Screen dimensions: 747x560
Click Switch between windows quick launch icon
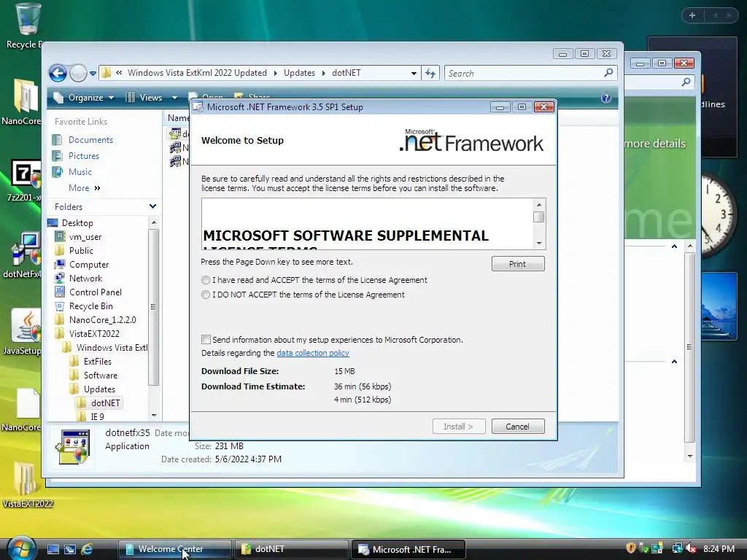[x=69, y=549]
